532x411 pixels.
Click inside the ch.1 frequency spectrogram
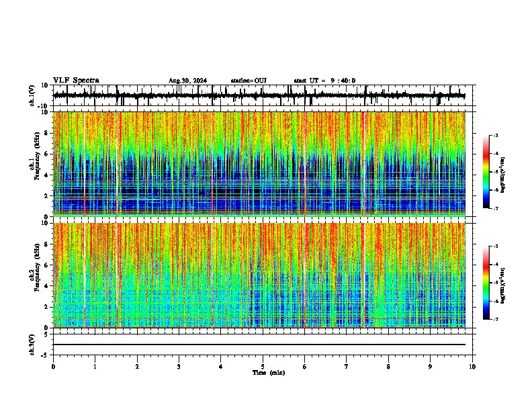pyautogui.click(x=259, y=164)
